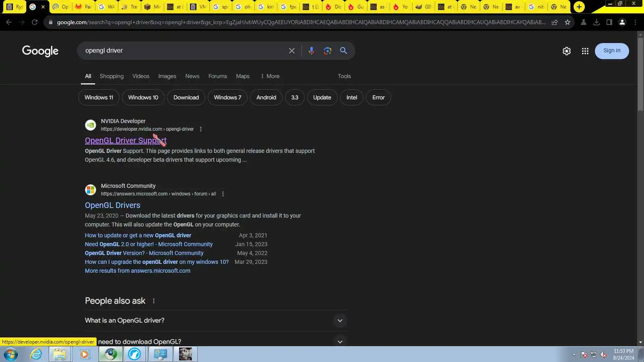644x362 pixels.
Task: Switch to the browser tab labeled VM
Action: 198,7
